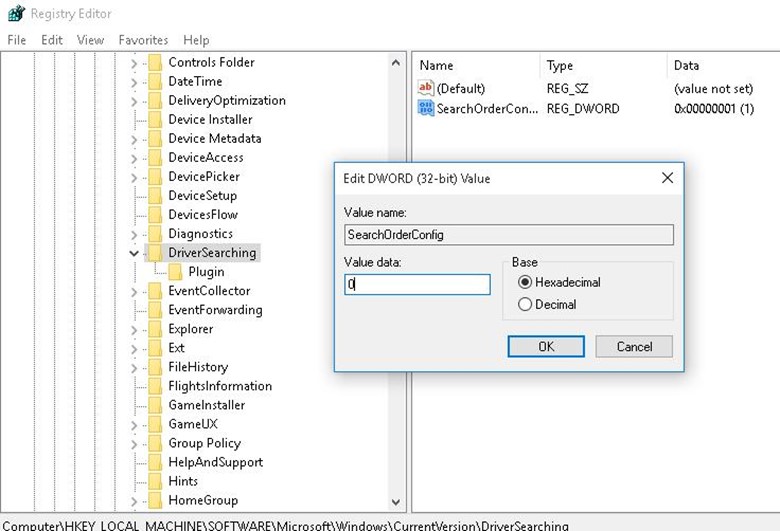The image size is (780, 531).
Task: Click the Ext folder icon
Action: click(x=155, y=348)
